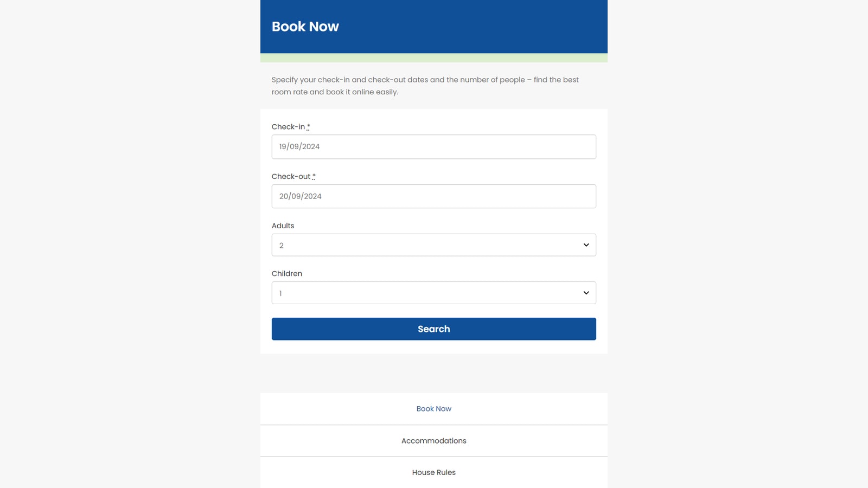
Task: Click the Check-in required asterisk
Action: [x=308, y=126]
